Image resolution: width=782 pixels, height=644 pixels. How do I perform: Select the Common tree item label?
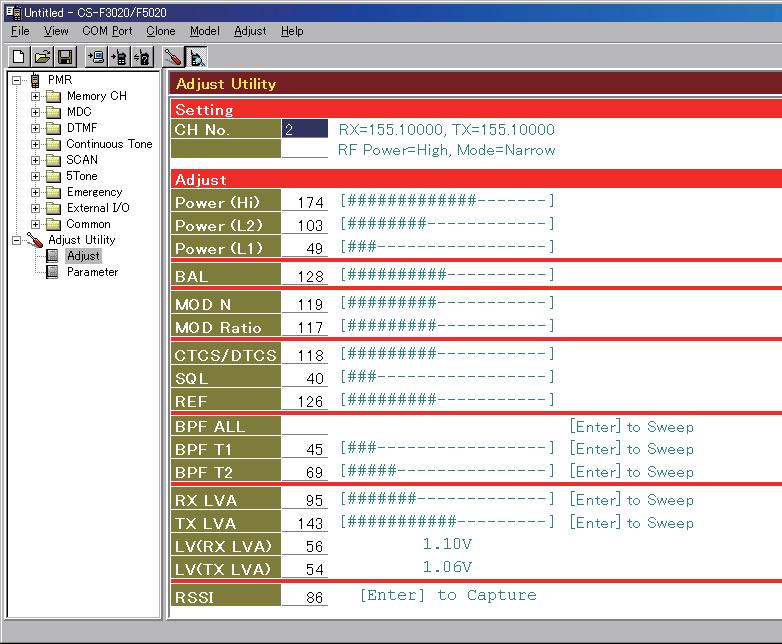click(88, 224)
